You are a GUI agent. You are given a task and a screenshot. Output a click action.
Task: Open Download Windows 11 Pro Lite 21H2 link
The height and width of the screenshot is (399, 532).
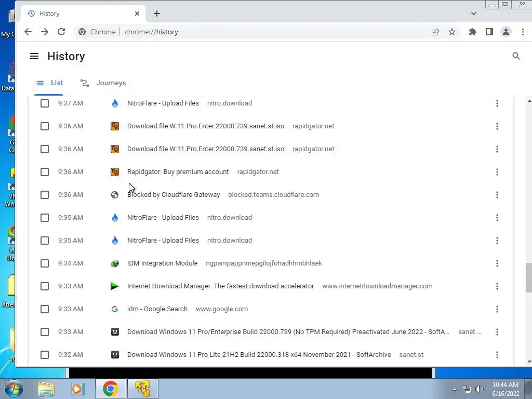(x=259, y=354)
